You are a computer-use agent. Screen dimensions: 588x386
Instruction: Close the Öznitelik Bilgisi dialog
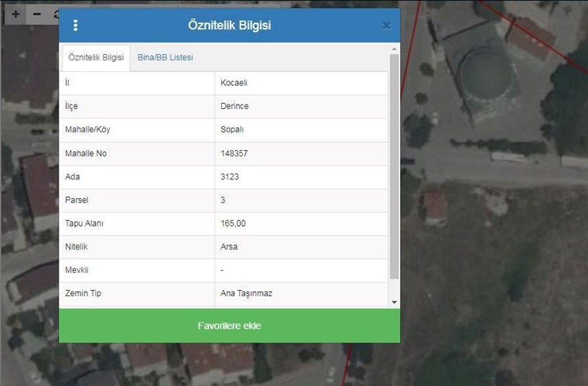(x=386, y=26)
